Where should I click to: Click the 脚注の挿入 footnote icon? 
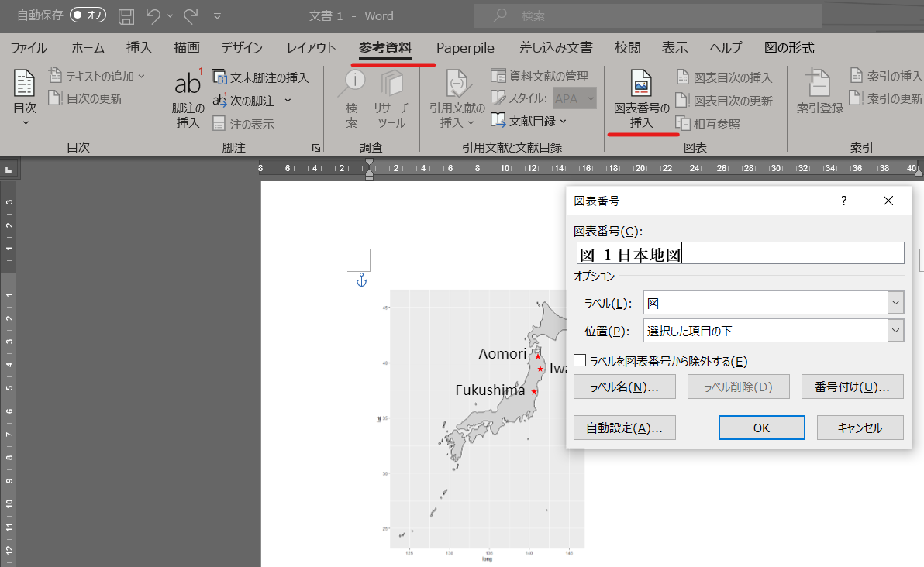188,82
